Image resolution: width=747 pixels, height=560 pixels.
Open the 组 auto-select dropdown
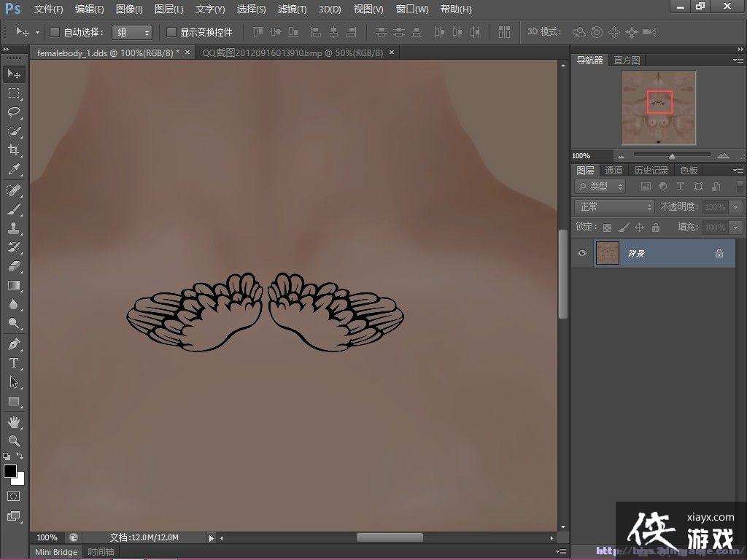tap(132, 32)
